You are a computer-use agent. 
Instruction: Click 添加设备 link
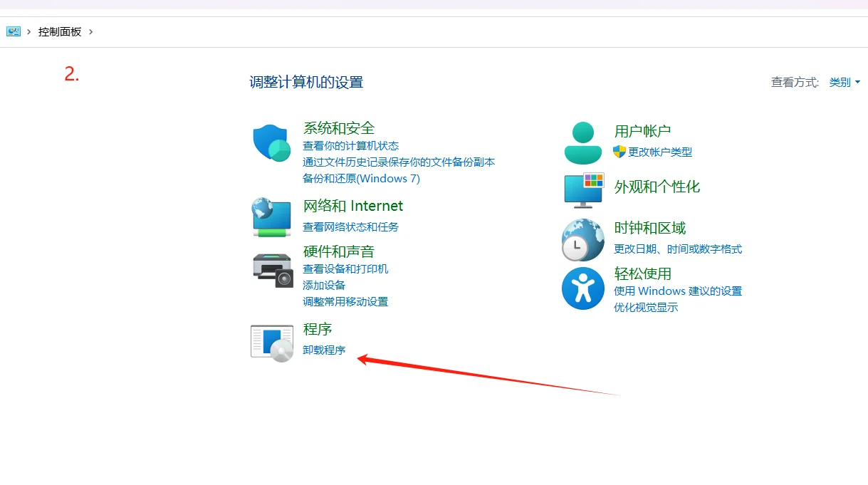326,284
